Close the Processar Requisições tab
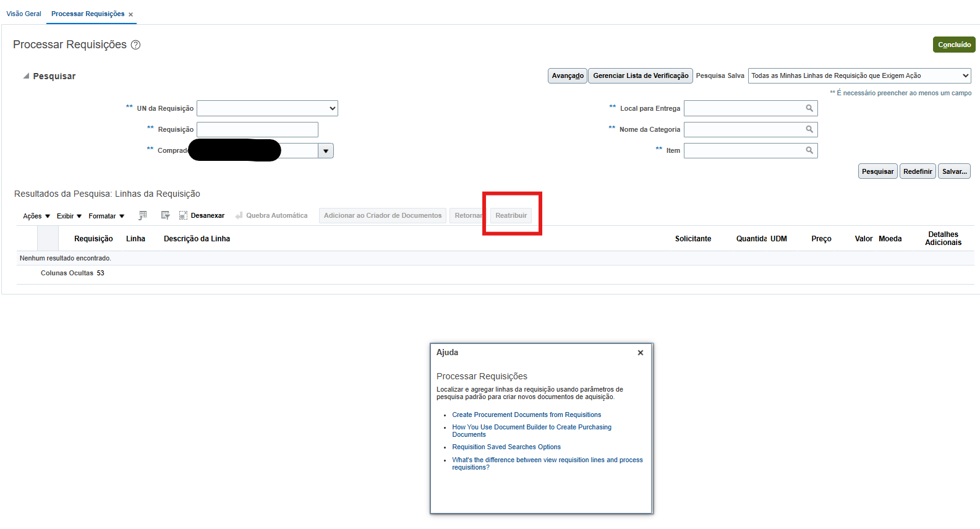980x529 pixels. click(x=130, y=14)
